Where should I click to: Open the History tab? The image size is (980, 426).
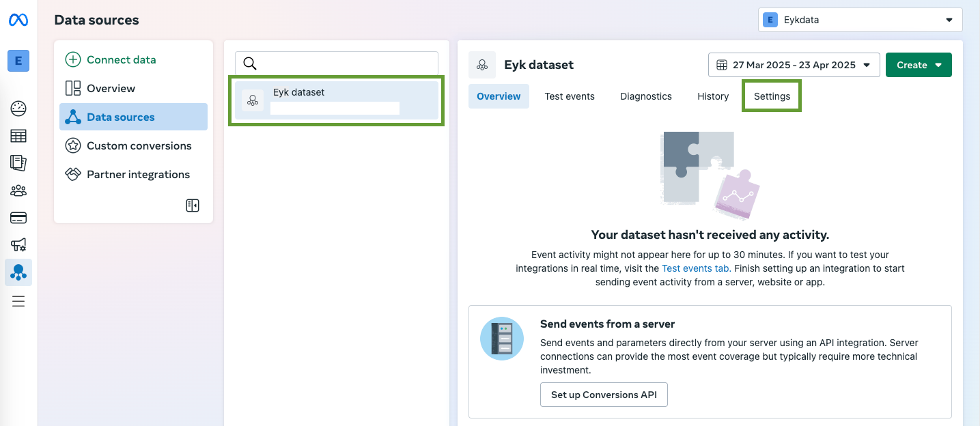[713, 96]
